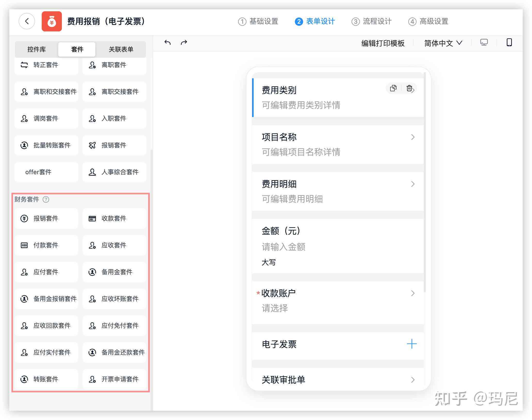
Task: Go to step 2 表单设计
Action: pos(315,21)
